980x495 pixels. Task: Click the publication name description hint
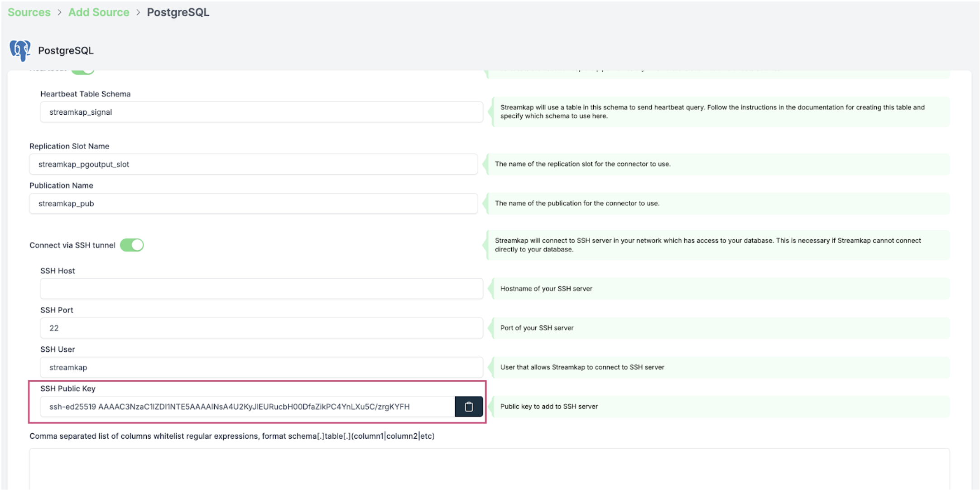pyautogui.click(x=577, y=204)
